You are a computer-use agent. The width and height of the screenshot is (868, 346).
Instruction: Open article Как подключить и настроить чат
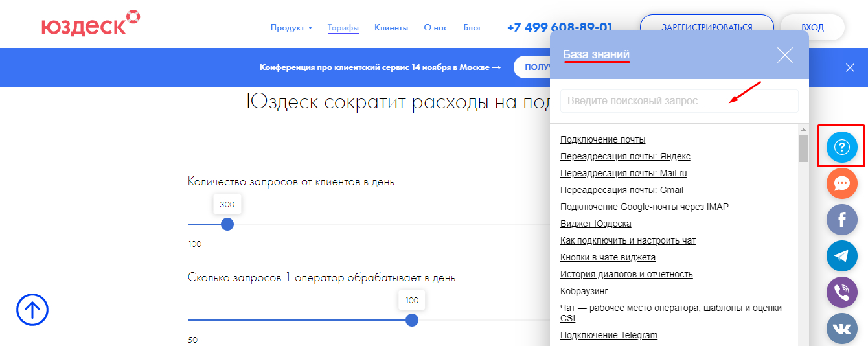[628, 240]
